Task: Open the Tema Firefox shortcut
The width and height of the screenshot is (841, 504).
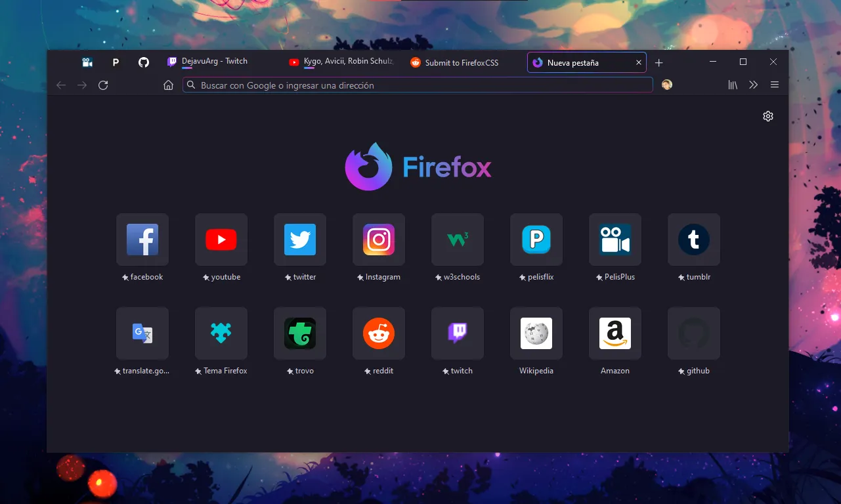Action: click(x=221, y=333)
